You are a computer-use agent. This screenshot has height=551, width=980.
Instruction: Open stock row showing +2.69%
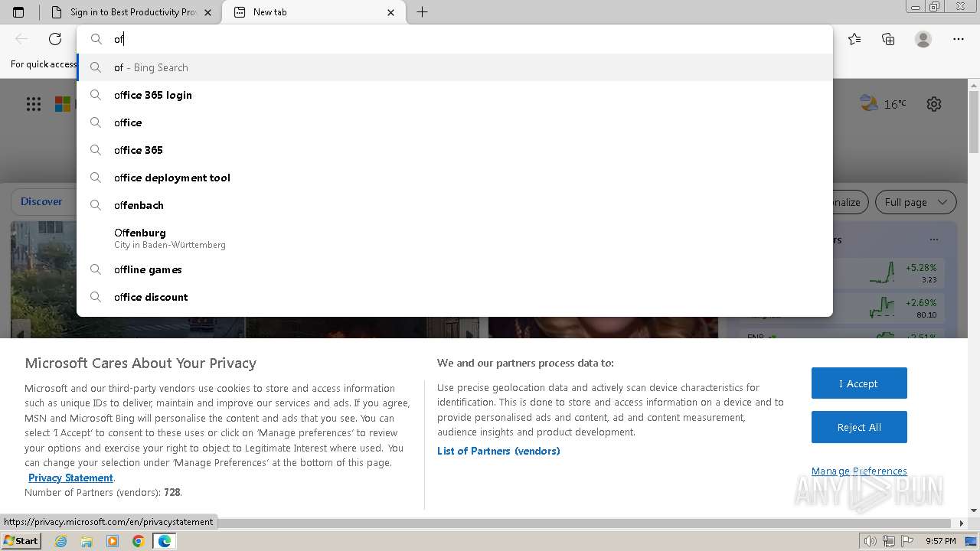click(x=888, y=308)
